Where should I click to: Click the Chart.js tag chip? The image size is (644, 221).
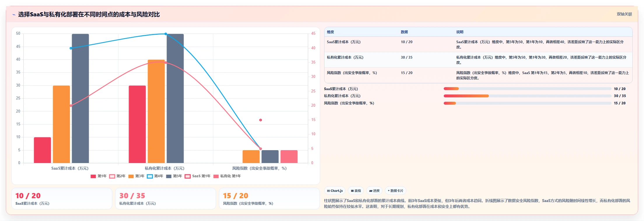coord(335,191)
